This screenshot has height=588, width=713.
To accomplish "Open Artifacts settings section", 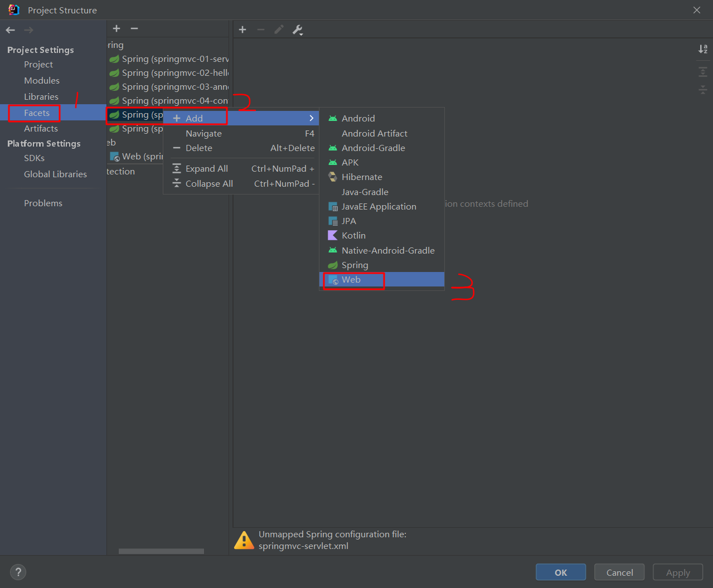I will [41, 129].
